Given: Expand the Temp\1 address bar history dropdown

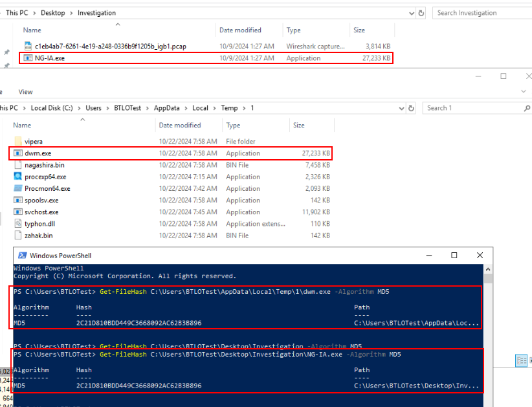Looking at the screenshot, I should [x=401, y=108].
